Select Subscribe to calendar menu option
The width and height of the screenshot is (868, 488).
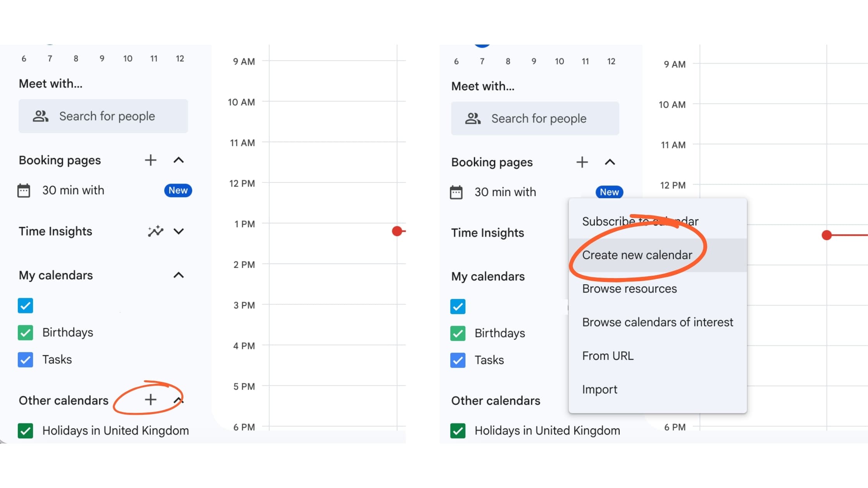click(658, 221)
